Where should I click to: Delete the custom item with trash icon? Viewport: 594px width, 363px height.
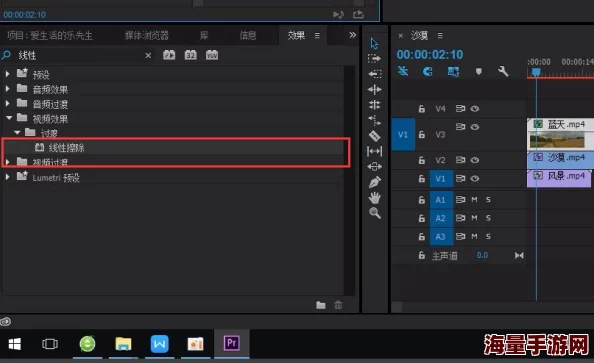pos(338,305)
